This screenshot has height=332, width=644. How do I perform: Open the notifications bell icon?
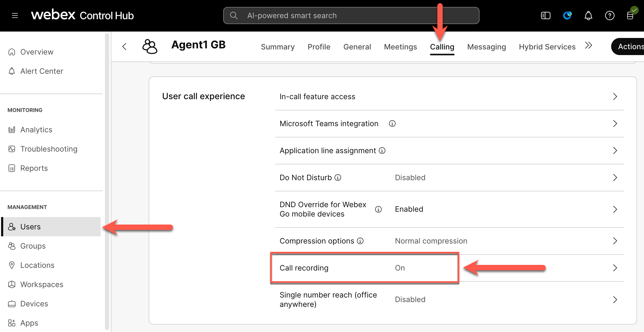pyautogui.click(x=588, y=16)
